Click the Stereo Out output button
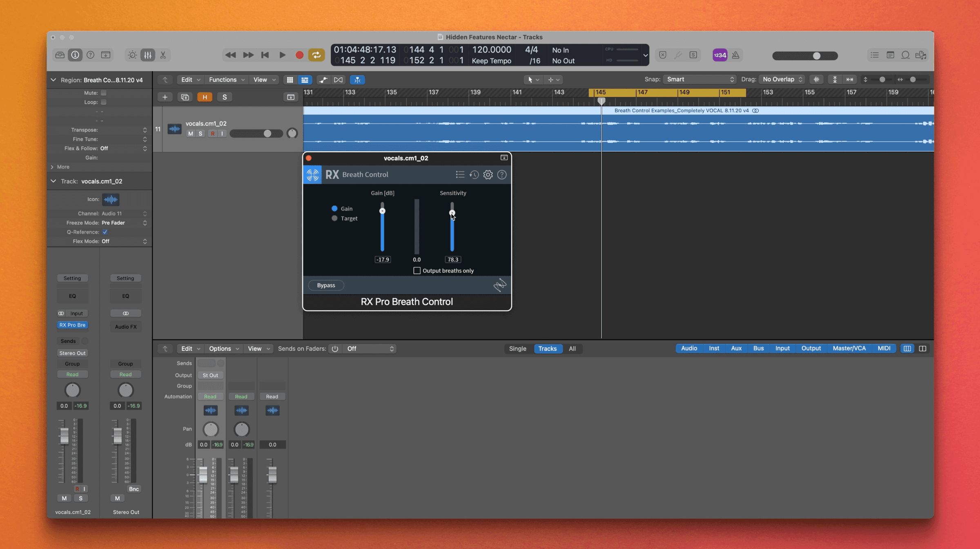 tap(72, 353)
